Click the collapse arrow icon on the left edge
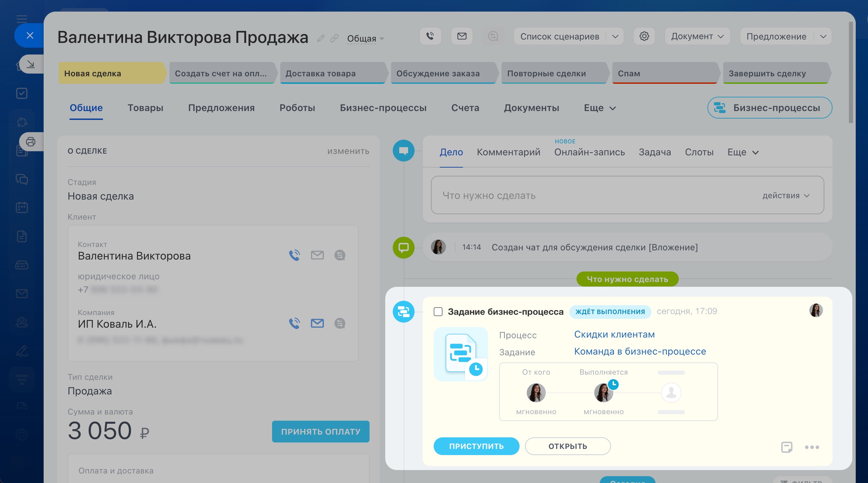868x483 pixels. [31, 64]
